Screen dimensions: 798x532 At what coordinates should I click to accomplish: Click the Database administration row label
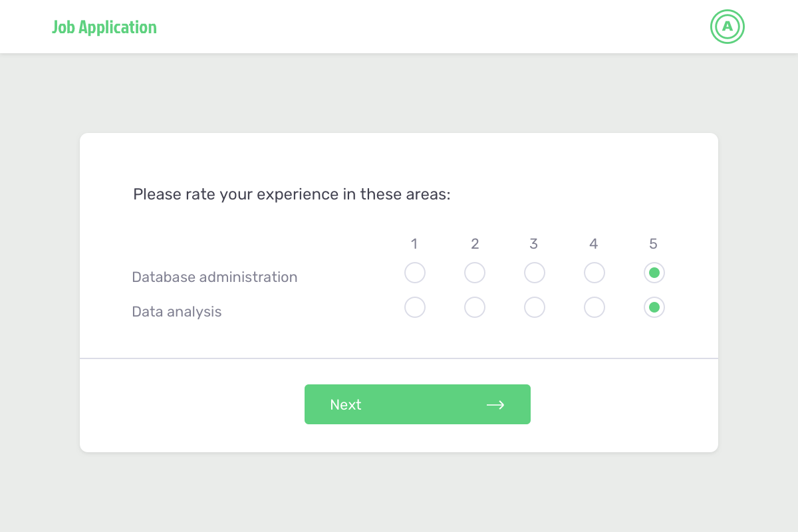click(x=215, y=277)
